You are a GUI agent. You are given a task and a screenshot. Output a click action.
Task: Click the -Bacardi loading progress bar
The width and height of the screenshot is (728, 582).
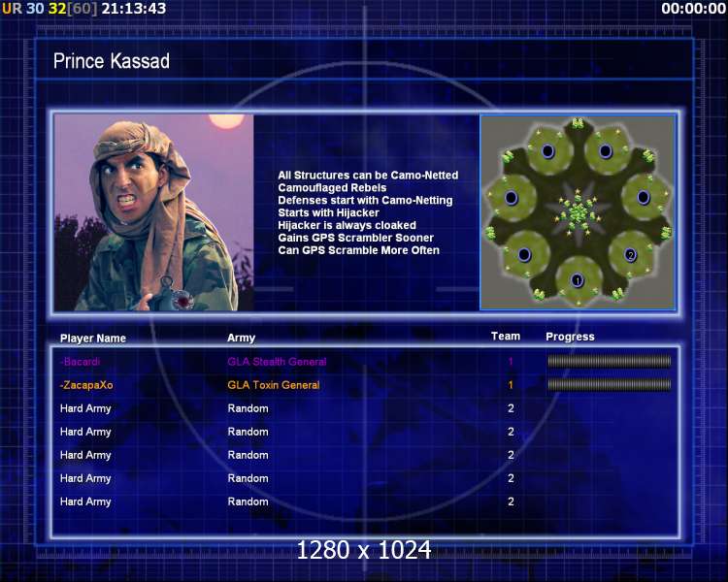tap(610, 361)
